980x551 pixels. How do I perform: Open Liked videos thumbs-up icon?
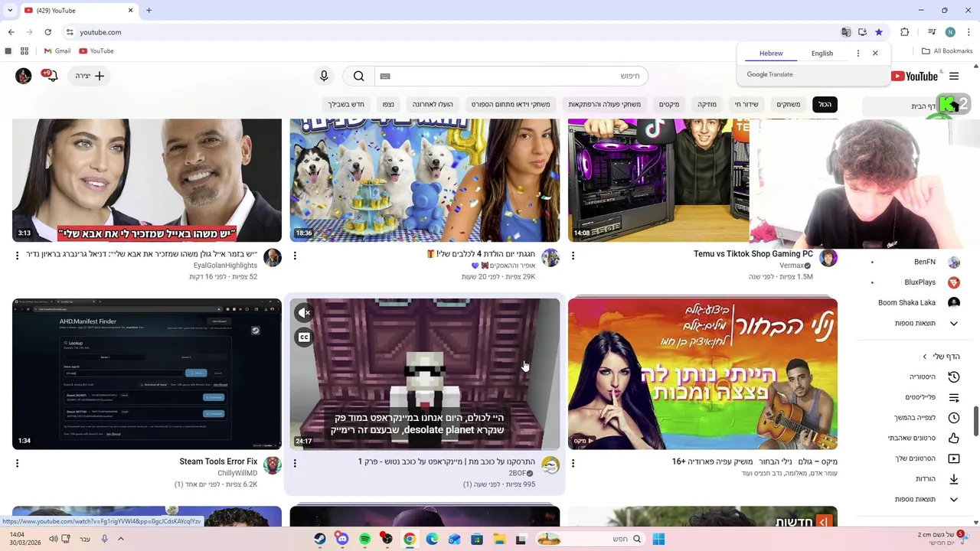(954, 438)
